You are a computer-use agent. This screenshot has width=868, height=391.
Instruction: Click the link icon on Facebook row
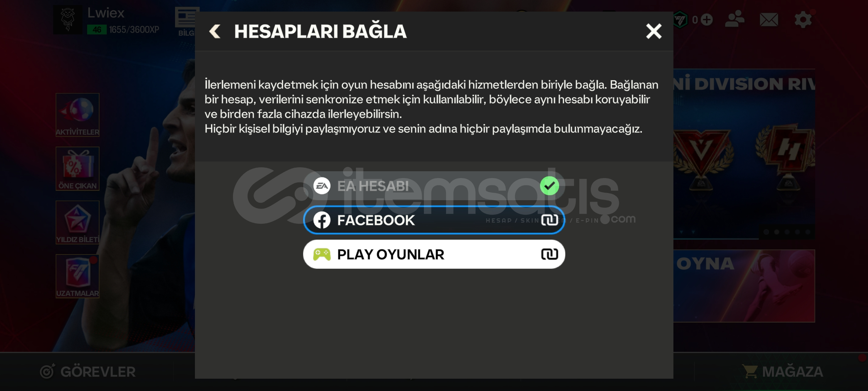(549, 220)
